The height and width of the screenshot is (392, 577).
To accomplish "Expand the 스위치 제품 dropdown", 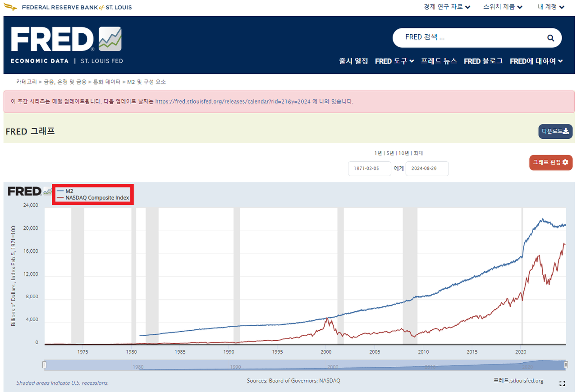I will pos(503,7).
